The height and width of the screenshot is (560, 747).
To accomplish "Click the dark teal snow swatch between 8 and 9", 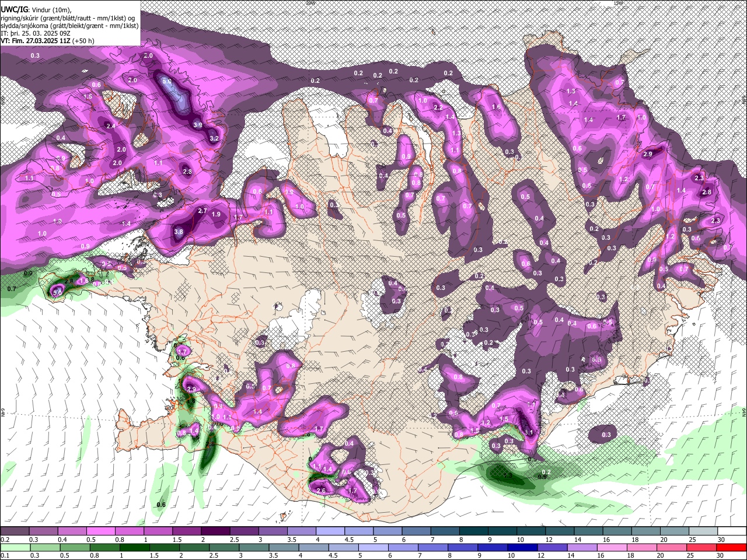I will [474, 531].
